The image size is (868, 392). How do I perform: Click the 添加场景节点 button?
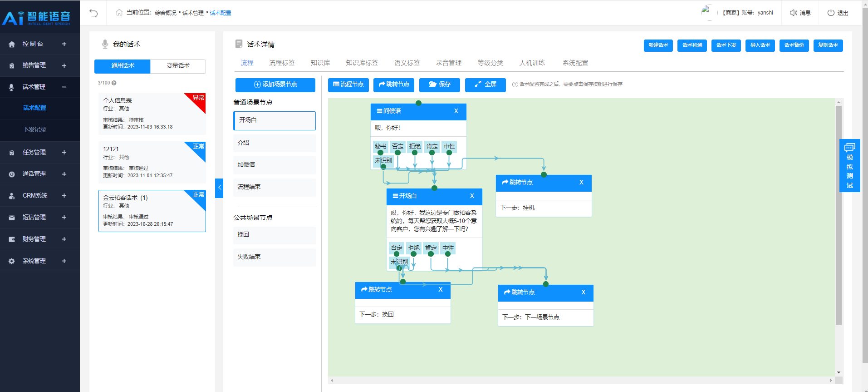tap(275, 85)
